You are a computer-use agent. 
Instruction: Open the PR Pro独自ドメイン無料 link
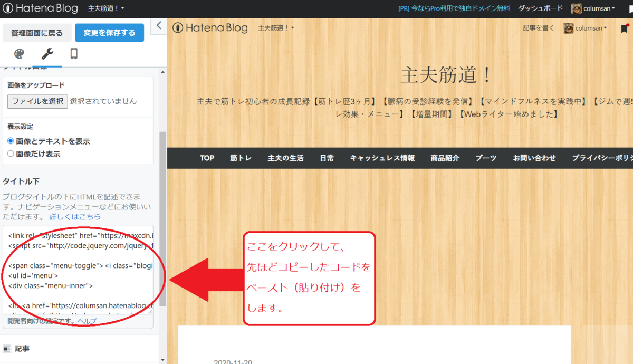(x=454, y=8)
